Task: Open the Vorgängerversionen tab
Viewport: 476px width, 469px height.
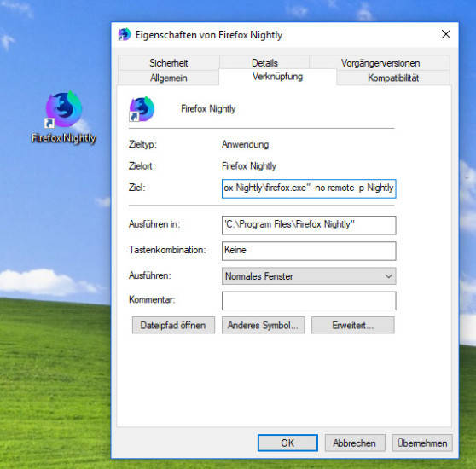Action: pos(380,63)
